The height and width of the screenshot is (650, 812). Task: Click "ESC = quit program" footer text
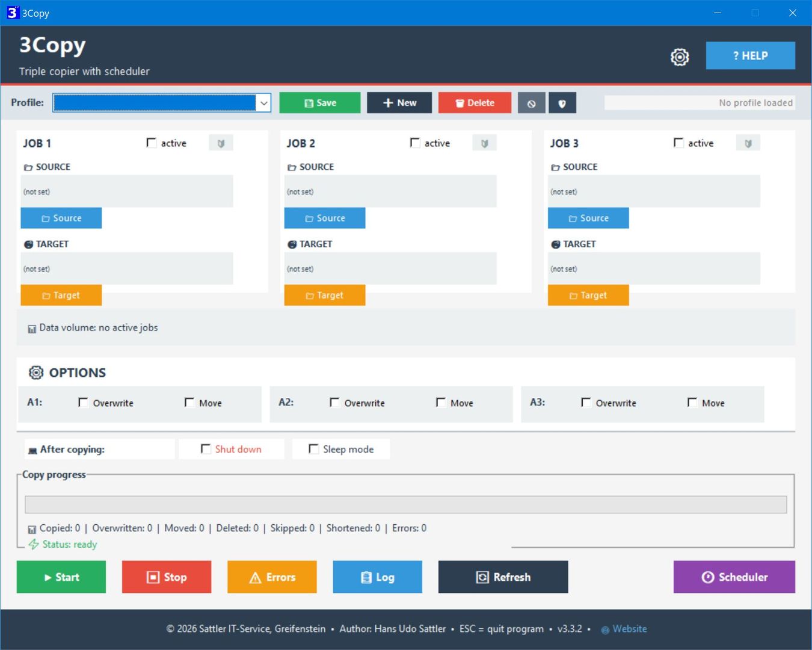click(502, 629)
